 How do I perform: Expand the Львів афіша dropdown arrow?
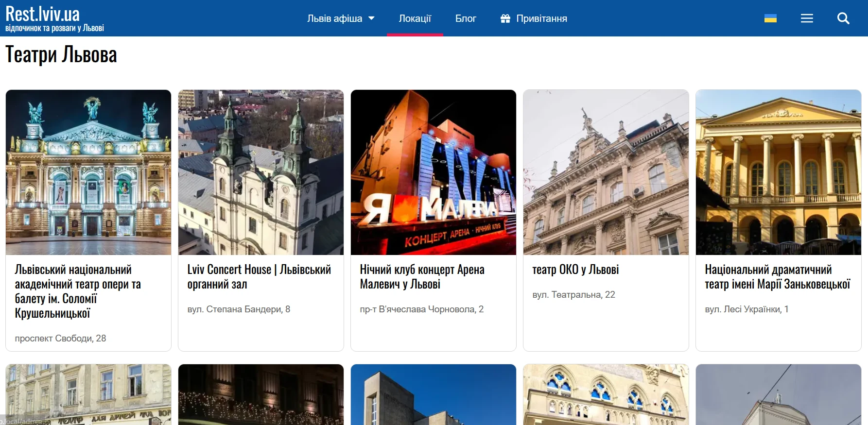(x=371, y=18)
